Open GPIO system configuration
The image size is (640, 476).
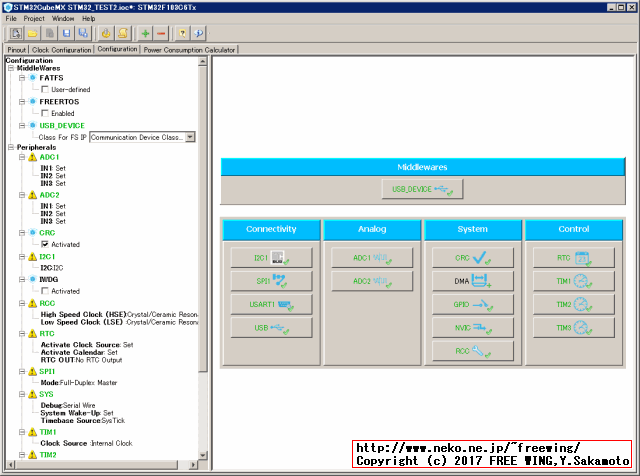tap(473, 305)
